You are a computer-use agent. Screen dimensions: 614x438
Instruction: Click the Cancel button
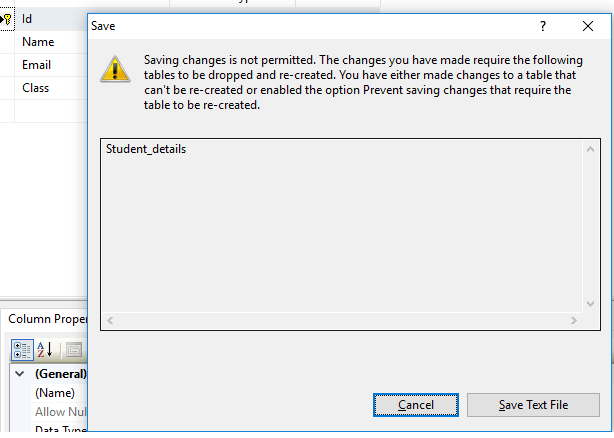(416, 405)
